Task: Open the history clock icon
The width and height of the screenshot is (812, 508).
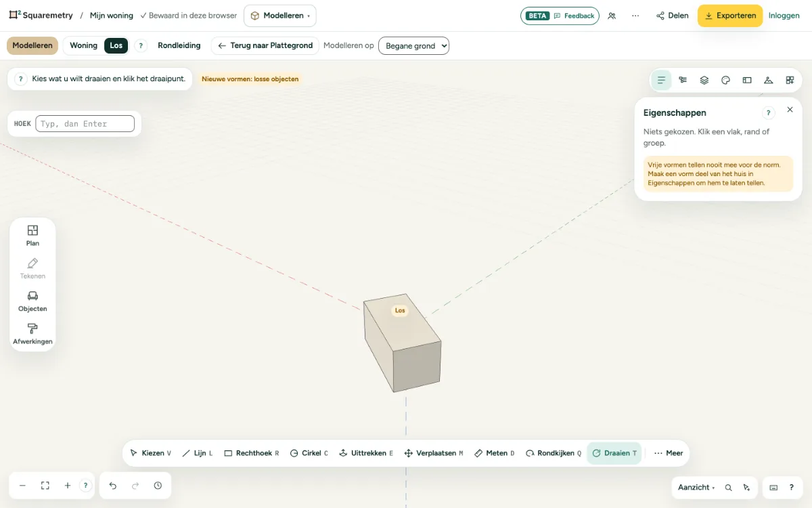Action: (158, 486)
